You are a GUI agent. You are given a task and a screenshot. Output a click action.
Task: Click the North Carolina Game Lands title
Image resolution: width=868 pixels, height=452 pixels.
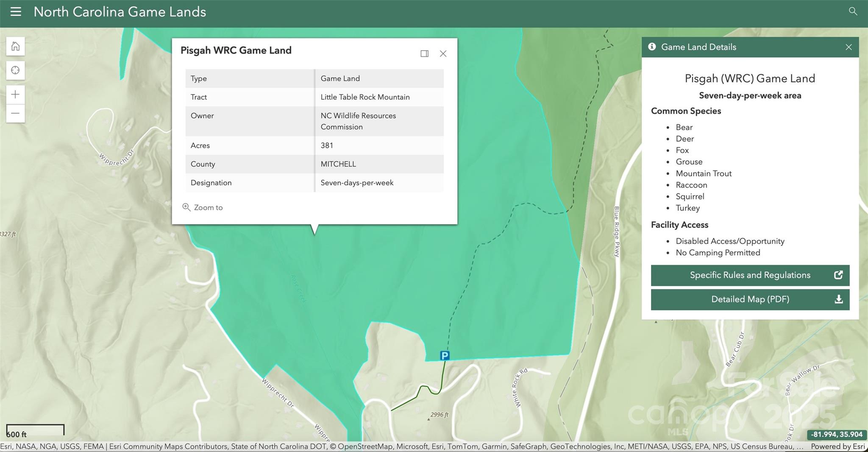[x=120, y=12]
